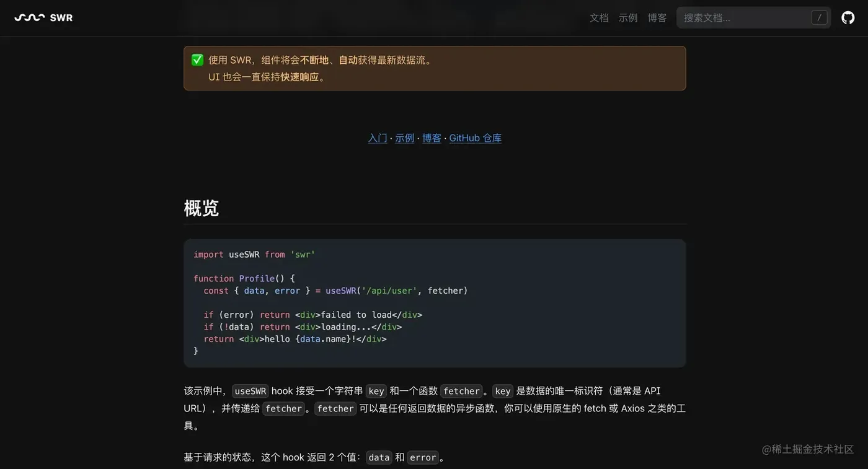This screenshot has width=868, height=469.
Task: Open the GitHub repository icon
Action: [848, 17]
